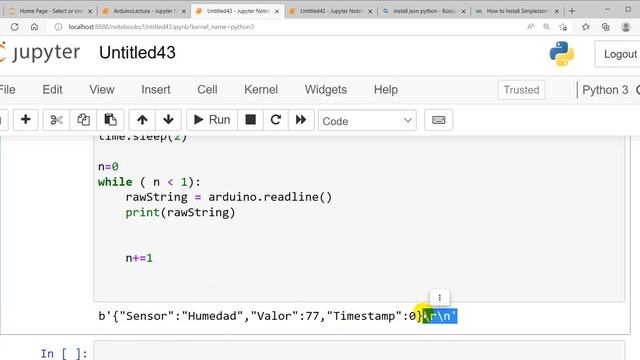
Task: Switch to ArduinoLectura Jupyter tab
Action: pos(143,11)
